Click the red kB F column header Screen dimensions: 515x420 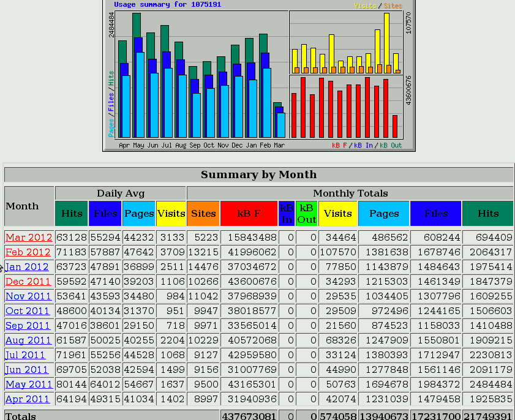(x=249, y=214)
